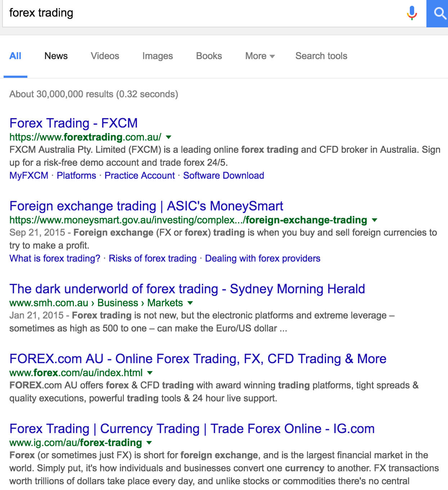Switch to the Books tab
The width and height of the screenshot is (448, 490).
(x=209, y=56)
